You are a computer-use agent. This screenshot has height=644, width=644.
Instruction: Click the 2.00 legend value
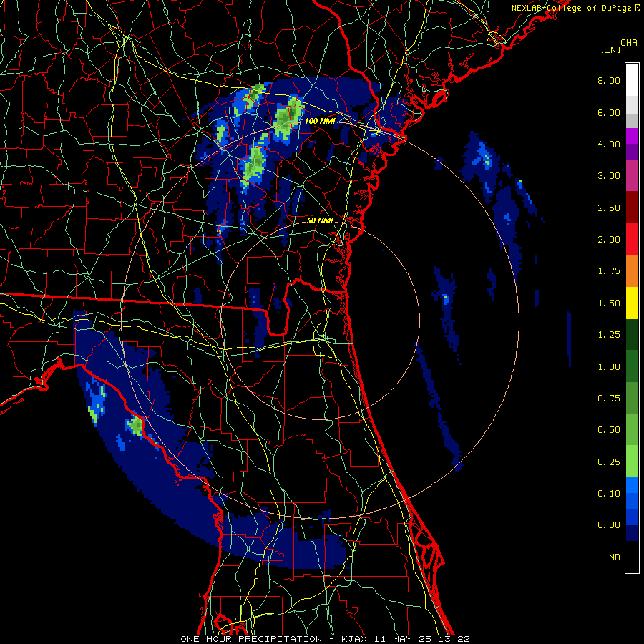point(609,240)
